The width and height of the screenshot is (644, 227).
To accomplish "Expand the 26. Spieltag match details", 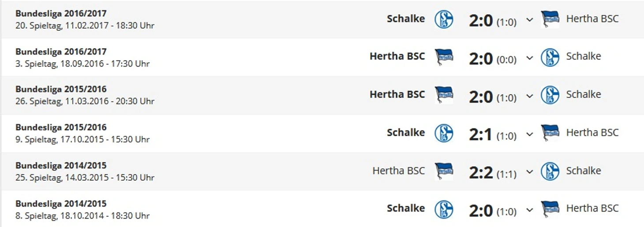I will tap(530, 96).
